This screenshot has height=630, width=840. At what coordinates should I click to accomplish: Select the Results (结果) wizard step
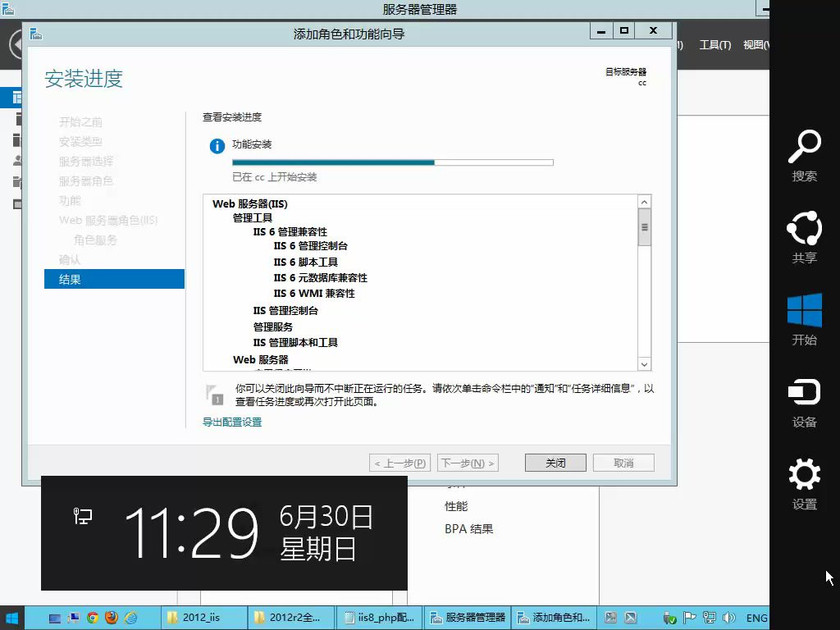pos(114,280)
